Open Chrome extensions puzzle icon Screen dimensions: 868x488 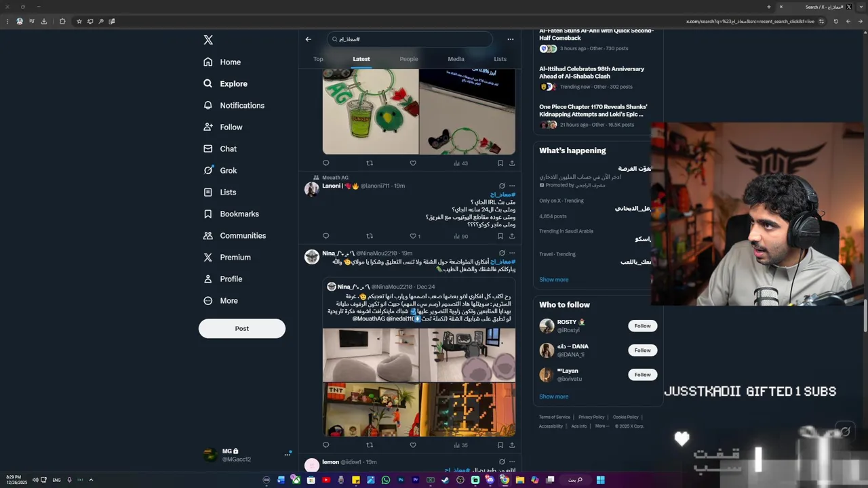pyautogui.click(x=62, y=21)
